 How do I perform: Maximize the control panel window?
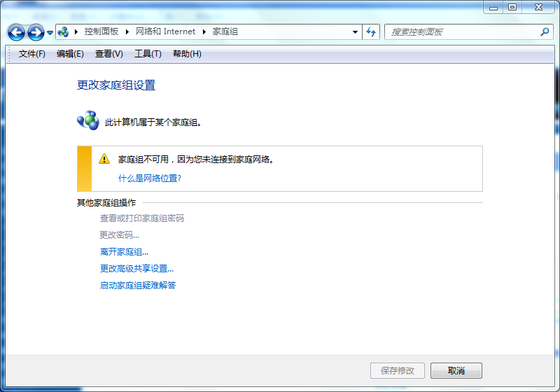[x=512, y=6]
